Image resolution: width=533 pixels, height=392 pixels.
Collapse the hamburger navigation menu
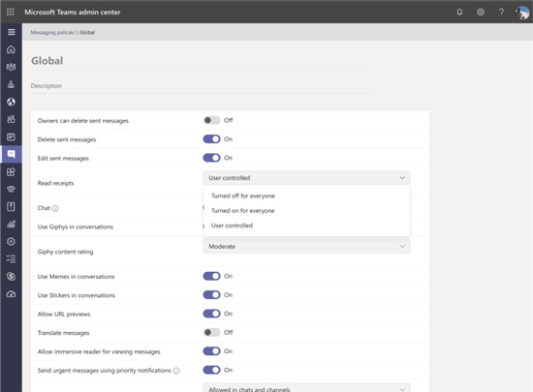(12, 32)
